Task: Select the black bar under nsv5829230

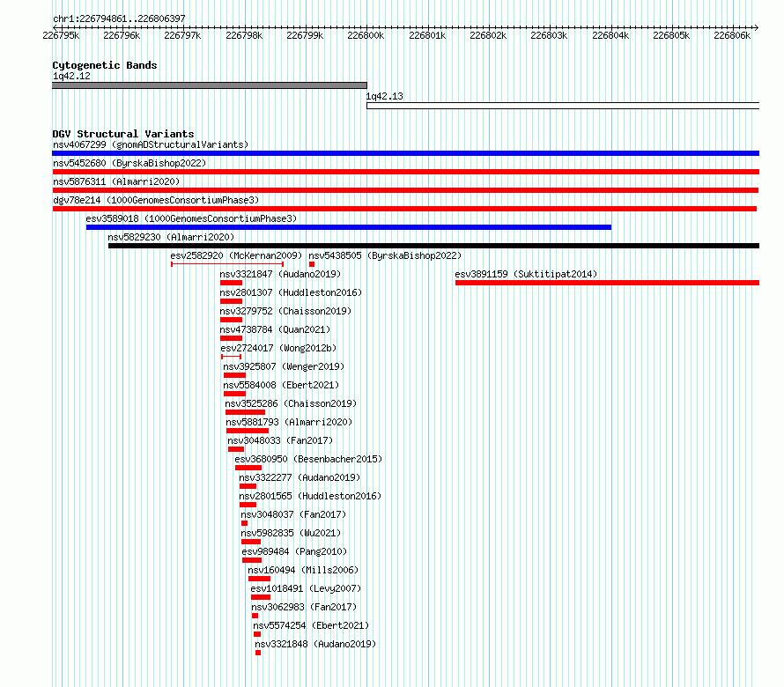Action: point(433,246)
